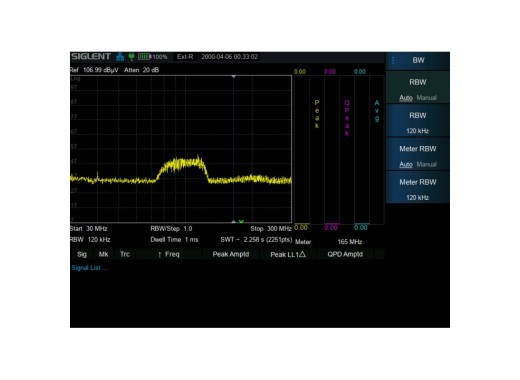
Task: Click the Avg meter bar
Action: click(362, 149)
